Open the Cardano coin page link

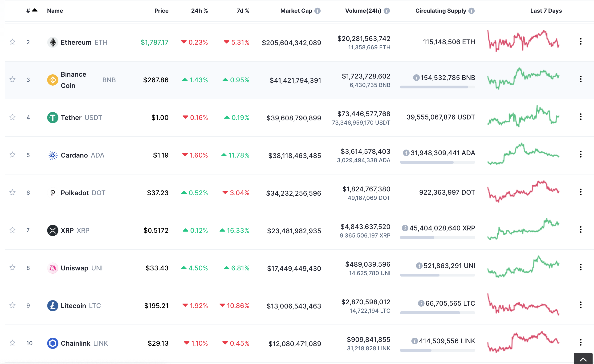coord(74,155)
